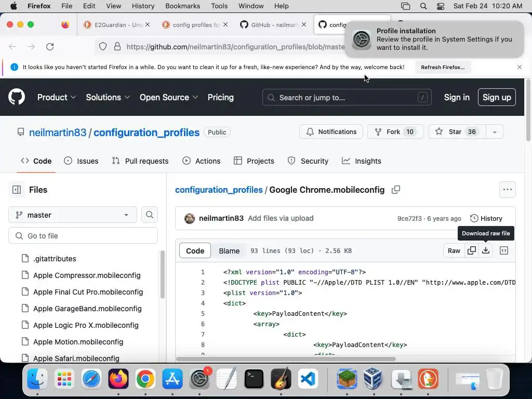Open Firefox tracking protection shield icon
Image resolution: width=532 pixels, height=399 pixels.
pos(103,46)
